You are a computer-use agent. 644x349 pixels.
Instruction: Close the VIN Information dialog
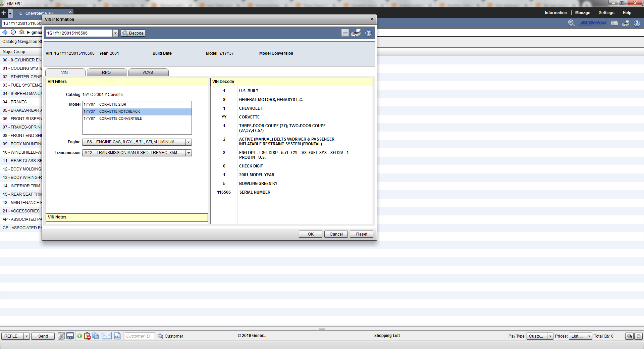(x=372, y=19)
